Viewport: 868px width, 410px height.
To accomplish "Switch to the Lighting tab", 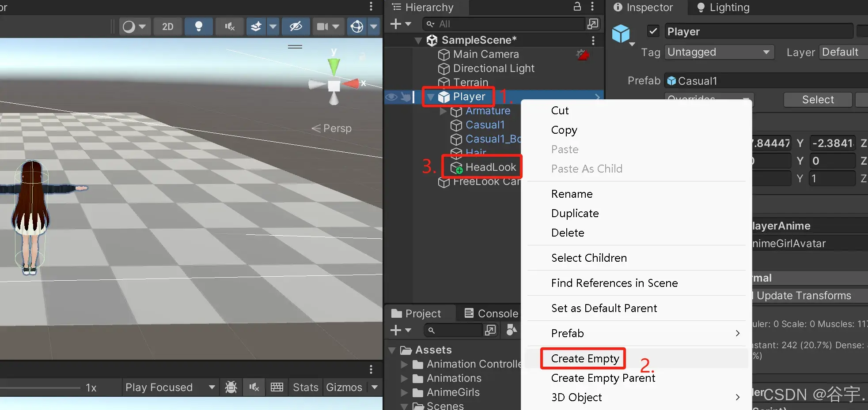I will (723, 8).
